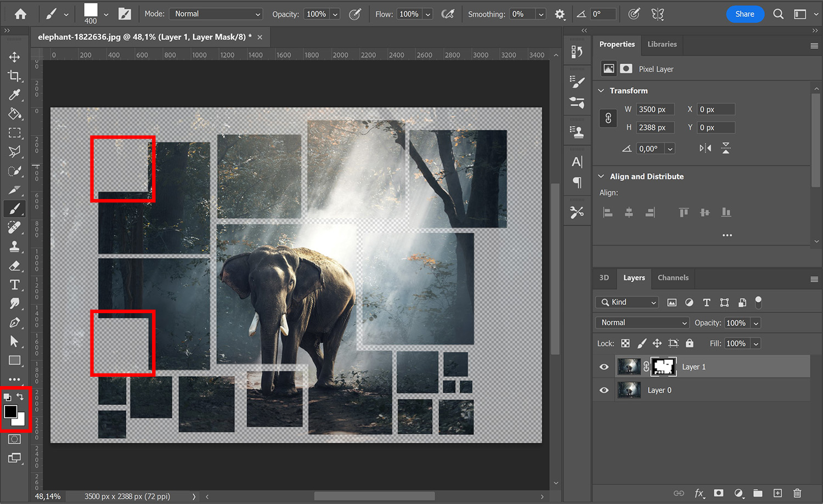Click the Layer 1 mask thumbnail
This screenshot has height=504, width=823.
click(664, 366)
